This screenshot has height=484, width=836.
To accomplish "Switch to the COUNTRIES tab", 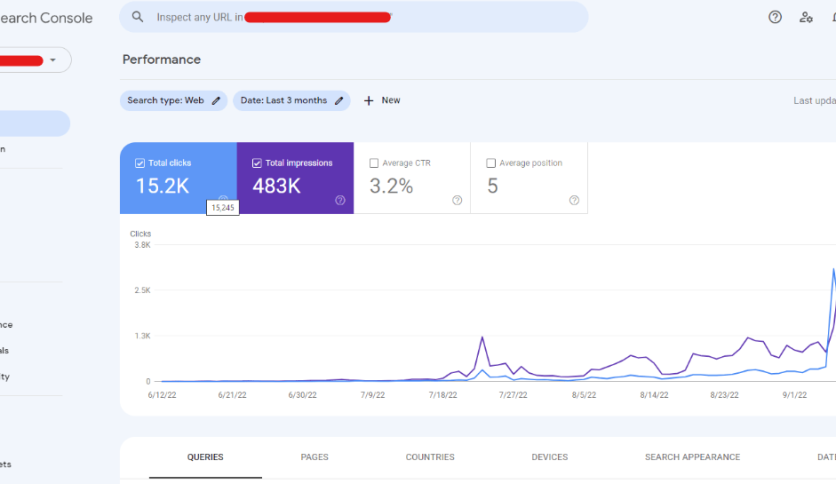I will tap(430, 457).
